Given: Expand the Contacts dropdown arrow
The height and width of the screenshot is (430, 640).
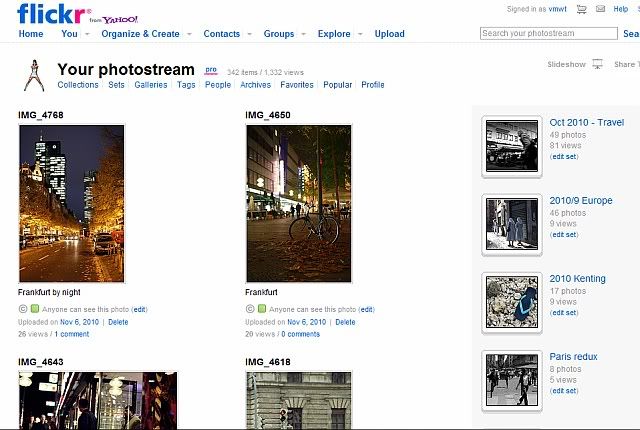Looking at the screenshot, I should pos(249,34).
